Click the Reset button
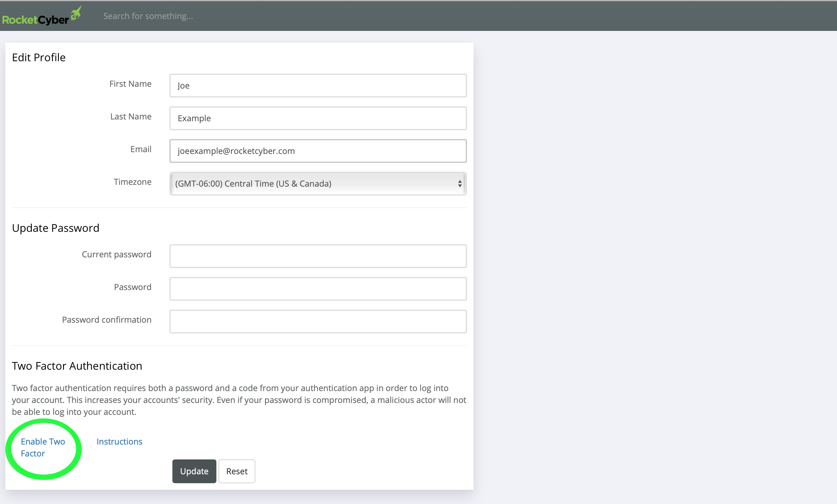 [x=236, y=471]
